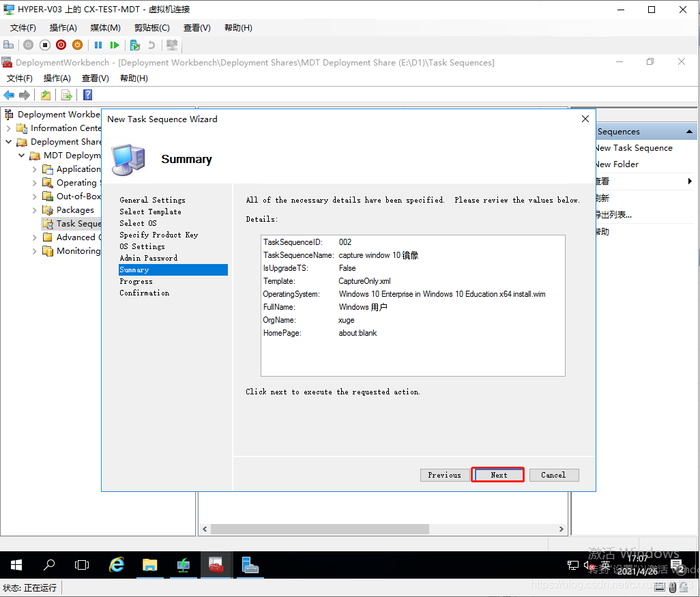This screenshot has width=700, height=597.
Task: Select the Deployment Workbench root node
Action: (59, 115)
